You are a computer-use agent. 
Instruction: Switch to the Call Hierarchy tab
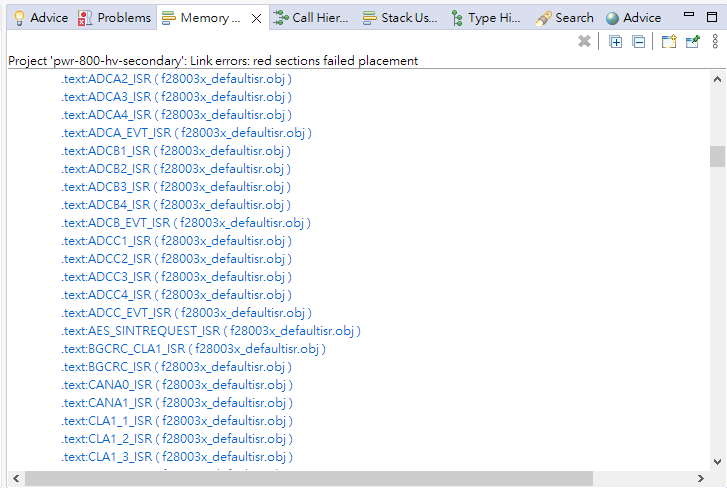coord(311,18)
